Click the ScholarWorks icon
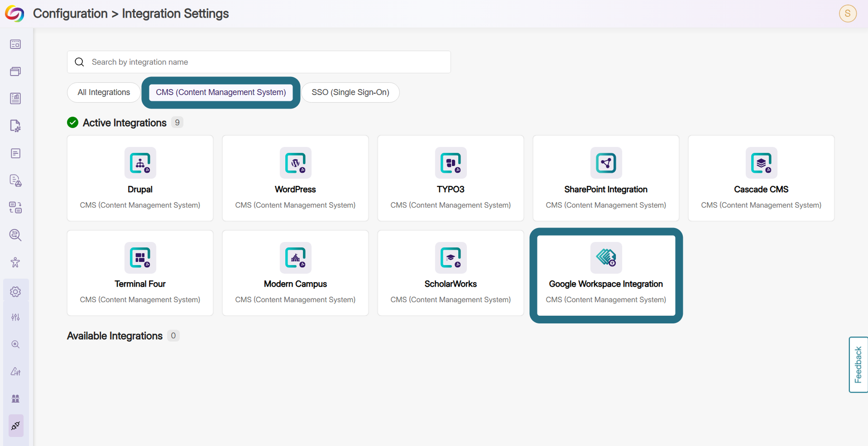 (x=451, y=258)
